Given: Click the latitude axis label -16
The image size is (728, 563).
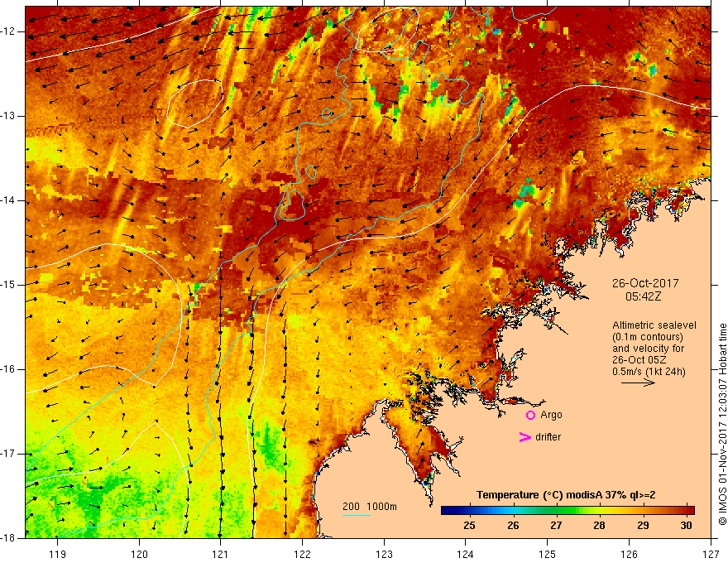Looking at the screenshot, I should click(8, 369).
